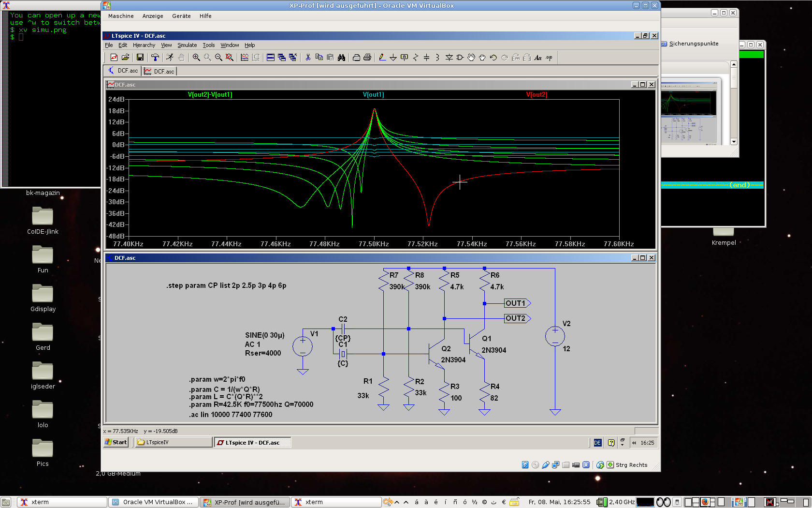Run the simulation with the running man icon

[170, 58]
